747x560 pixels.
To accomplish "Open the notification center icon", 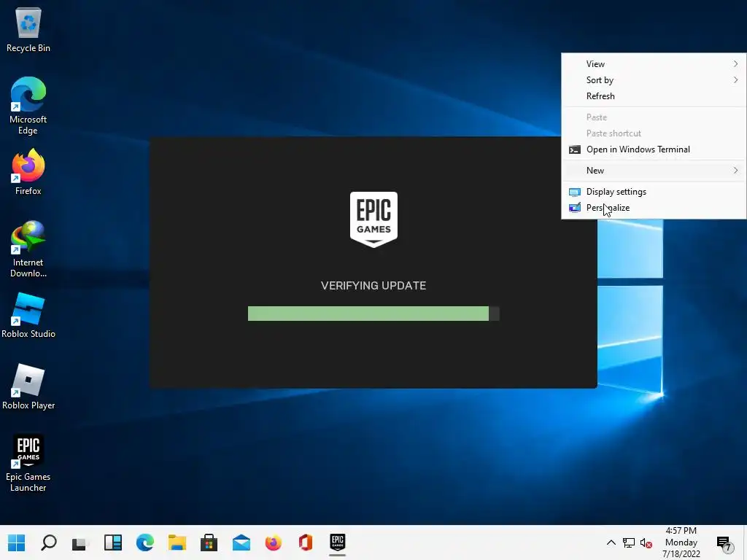I will tap(724, 542).
